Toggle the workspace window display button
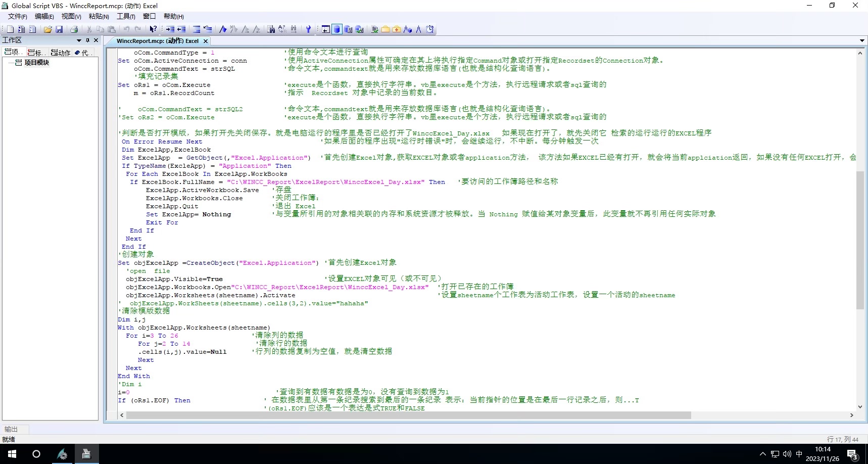The height and width of the screenshot is (464, 868). click(x=326, y=29)
